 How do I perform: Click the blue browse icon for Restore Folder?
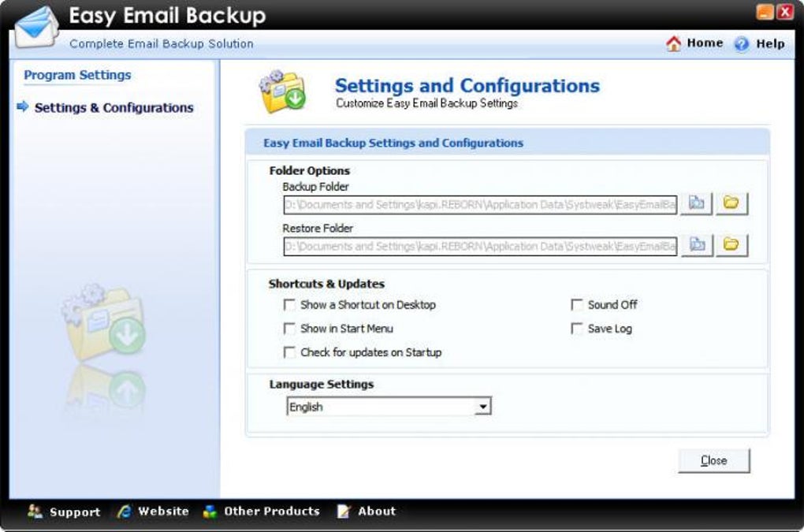(x=697, y=245)
